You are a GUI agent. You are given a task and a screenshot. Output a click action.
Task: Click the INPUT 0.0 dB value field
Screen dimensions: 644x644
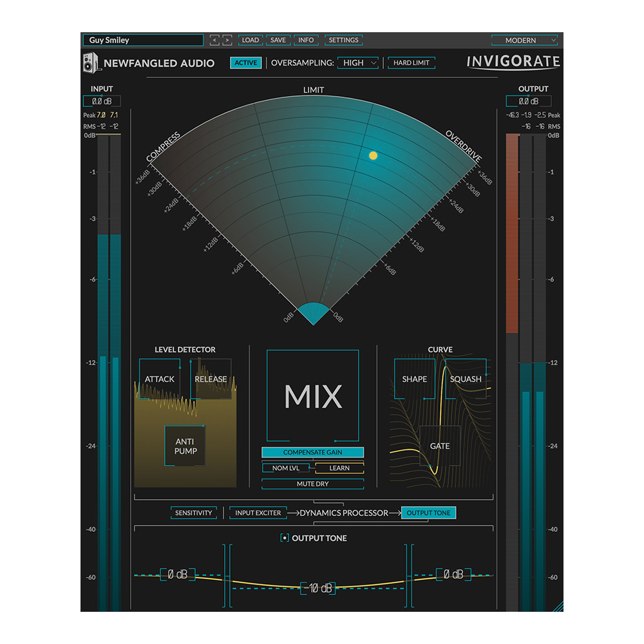(102, 101)
